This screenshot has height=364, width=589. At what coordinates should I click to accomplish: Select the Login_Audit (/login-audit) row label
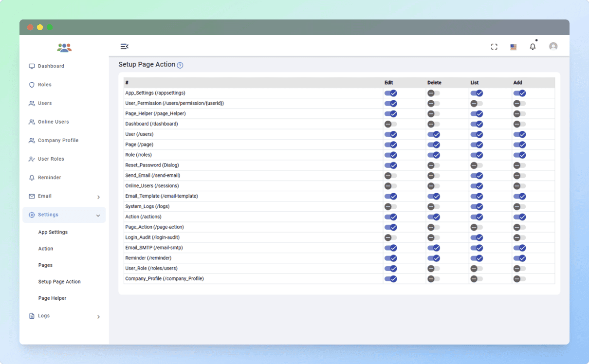click(x=152, y=237)
